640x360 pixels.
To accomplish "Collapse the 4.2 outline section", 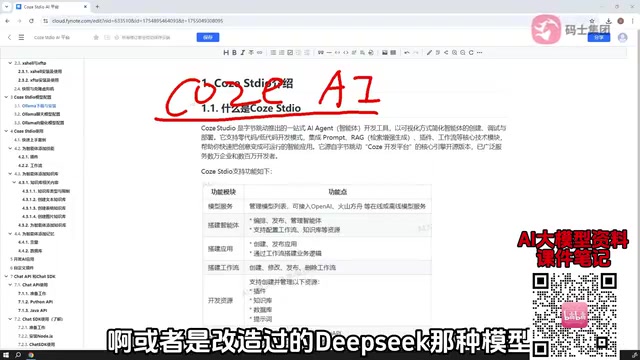I will [10, 148].
